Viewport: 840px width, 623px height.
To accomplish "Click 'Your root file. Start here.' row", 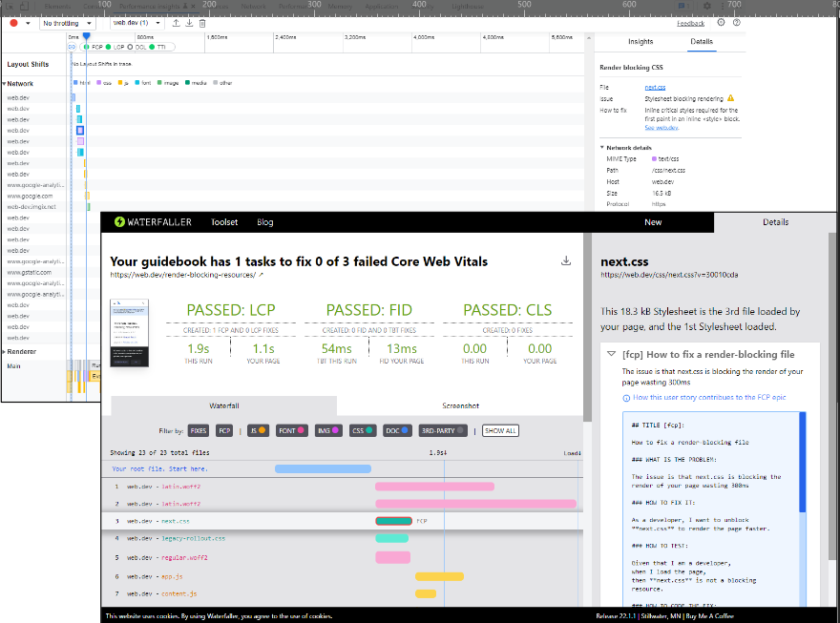I will [x=342, y=468].
